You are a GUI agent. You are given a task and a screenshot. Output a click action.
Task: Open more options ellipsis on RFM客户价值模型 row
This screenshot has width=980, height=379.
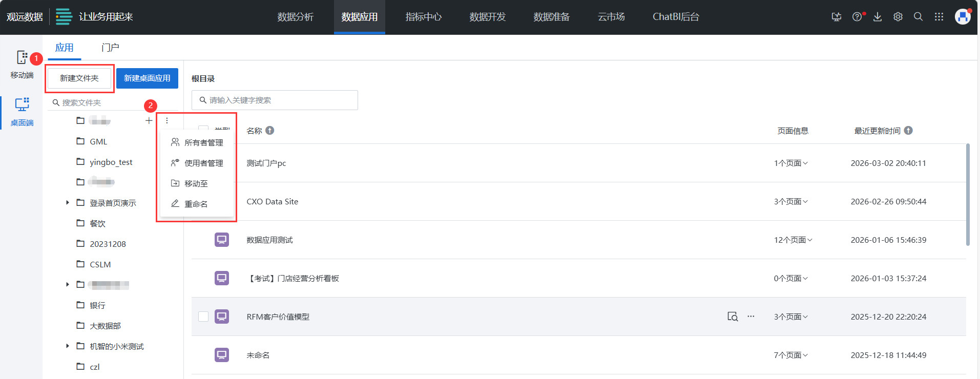tap(751, 317)
